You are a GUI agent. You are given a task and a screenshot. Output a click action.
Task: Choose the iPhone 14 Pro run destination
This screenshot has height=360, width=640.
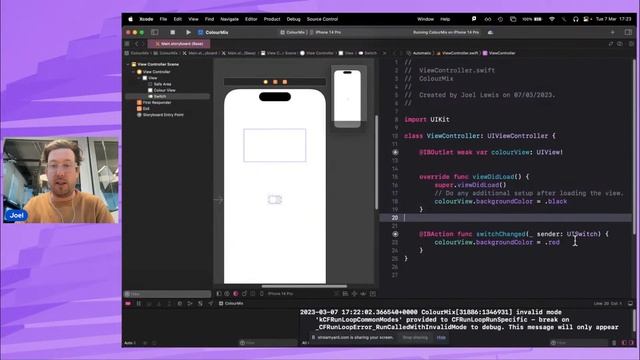click(325, 32)
